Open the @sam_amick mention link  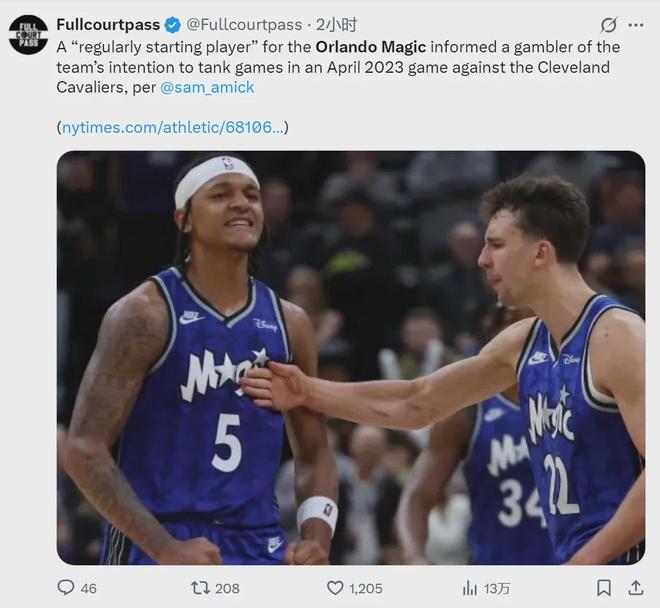(207, 87)
